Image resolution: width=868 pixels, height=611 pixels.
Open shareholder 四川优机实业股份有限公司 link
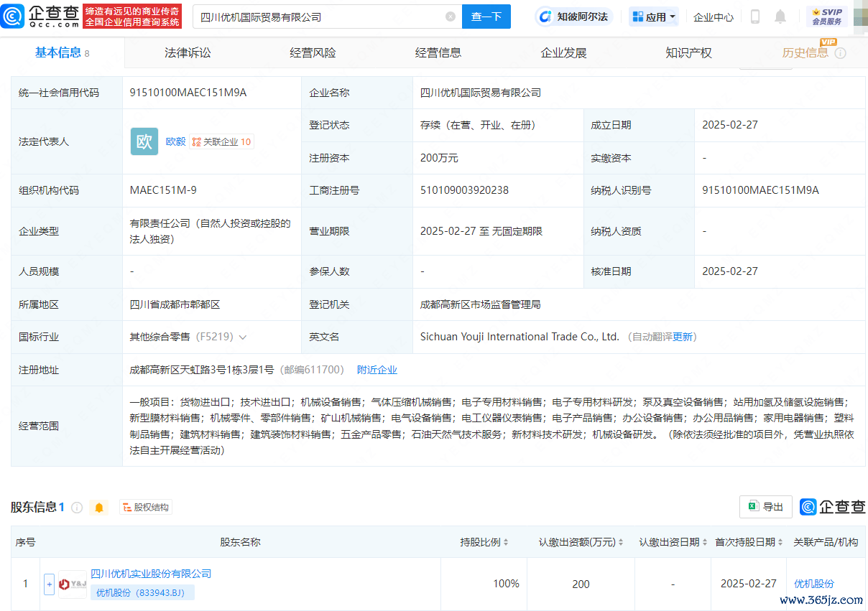[151, 574]
